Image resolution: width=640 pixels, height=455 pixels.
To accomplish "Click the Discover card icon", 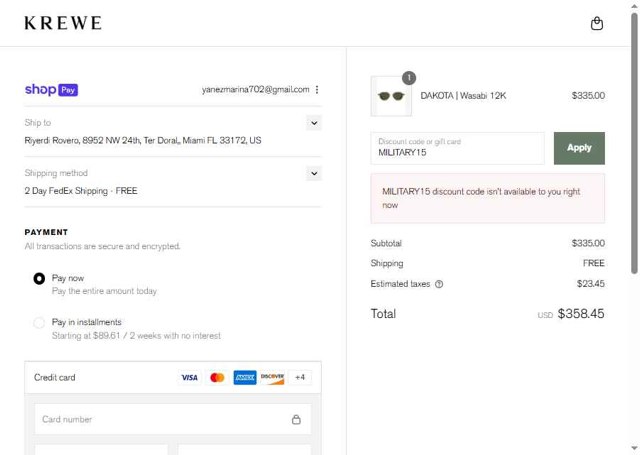I will (x=272, y=377).
